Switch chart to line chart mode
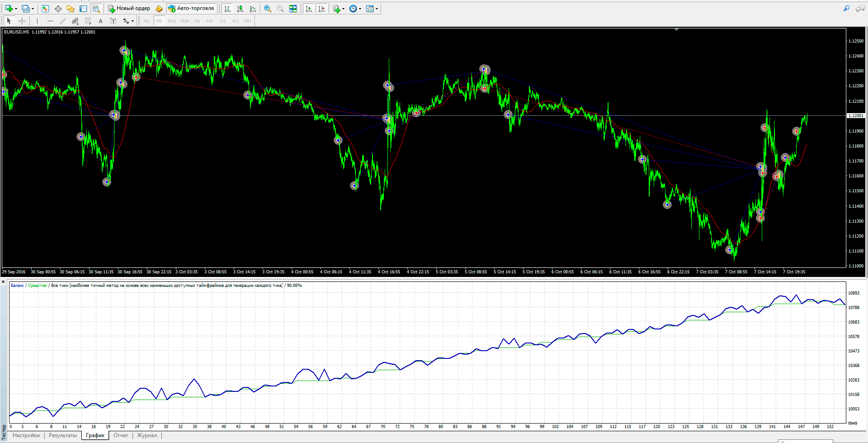Viewport: 868px width, 443px height. [x=253, y=9]
